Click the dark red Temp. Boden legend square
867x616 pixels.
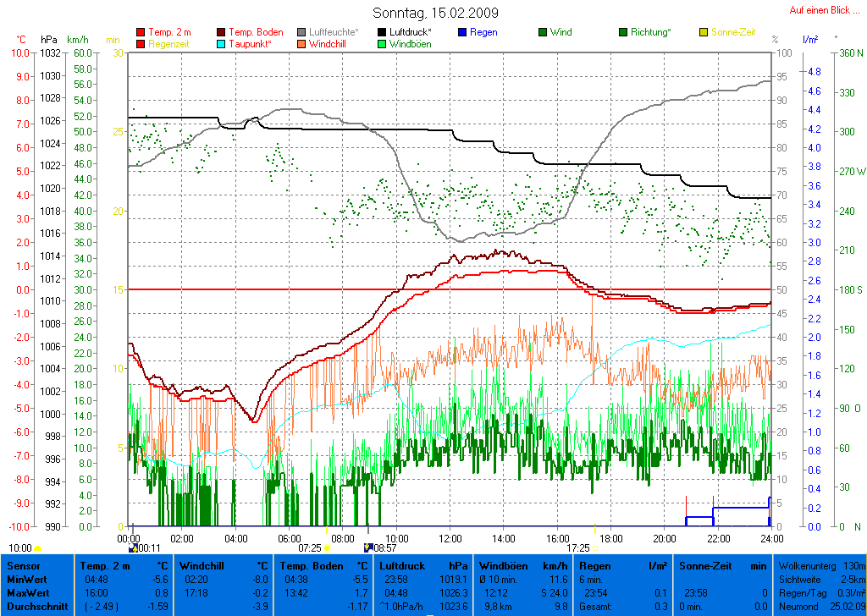(222, 33)
